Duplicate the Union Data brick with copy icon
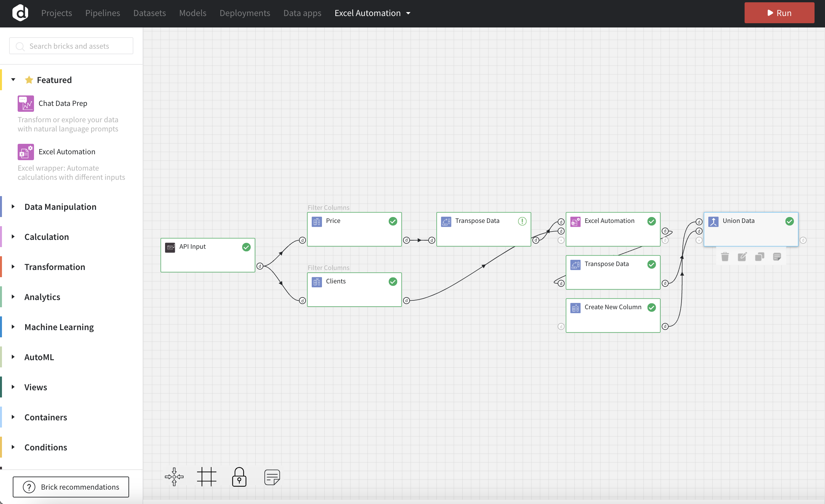The width and height of the screenshot is (825, 504). [760, 257]
